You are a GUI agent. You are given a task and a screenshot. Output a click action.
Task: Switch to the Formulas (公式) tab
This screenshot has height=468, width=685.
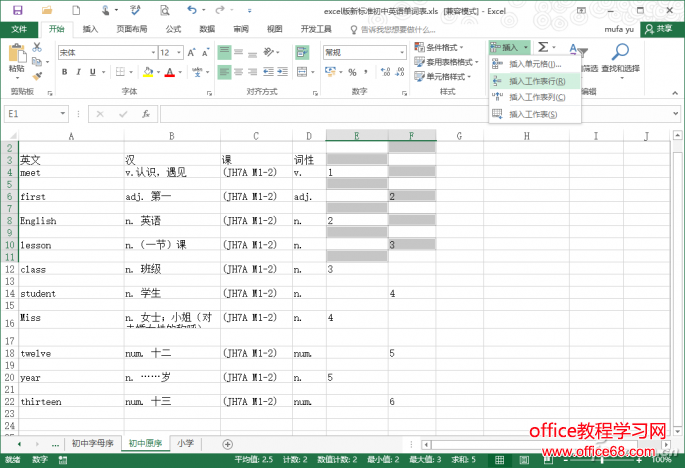(x=173, y=29)
